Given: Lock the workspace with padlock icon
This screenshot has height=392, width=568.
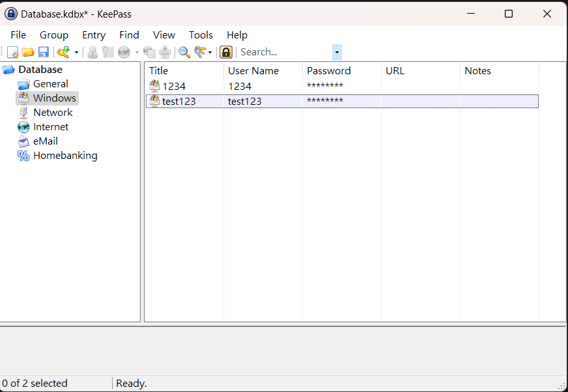Looking at the screenshot, I should [226, 52].
